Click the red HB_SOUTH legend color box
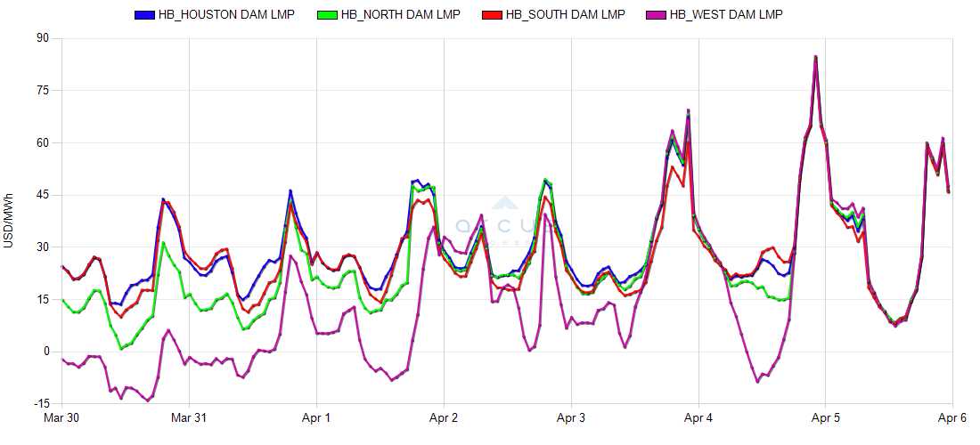The image size is (980, 445). [x=491, y=15]
